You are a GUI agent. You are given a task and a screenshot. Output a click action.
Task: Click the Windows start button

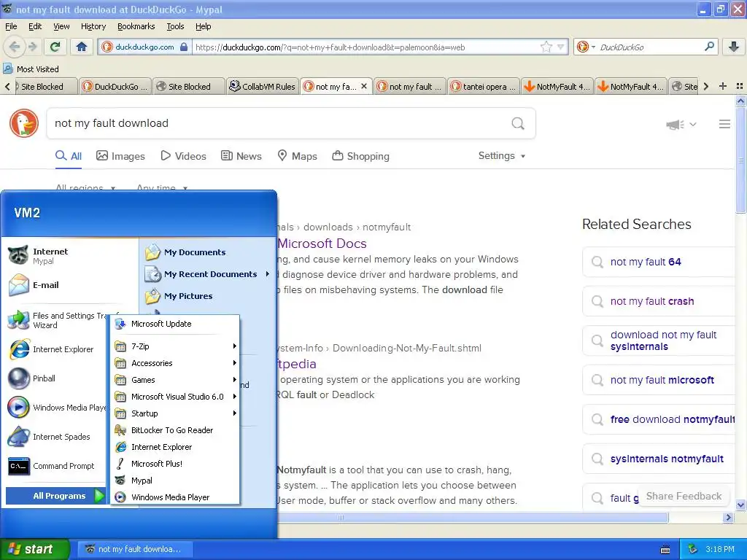point(34,549)
